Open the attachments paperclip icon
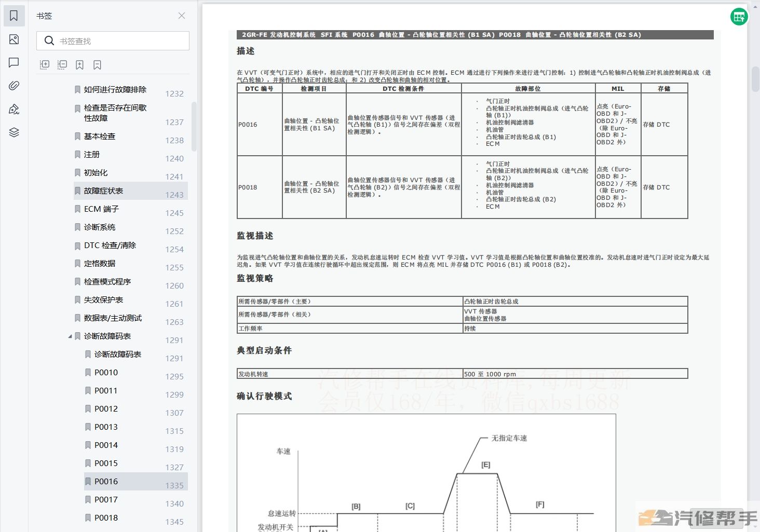The height and width of the screenshot is (532, 760). pyautogui.click(x=14, y=86)
